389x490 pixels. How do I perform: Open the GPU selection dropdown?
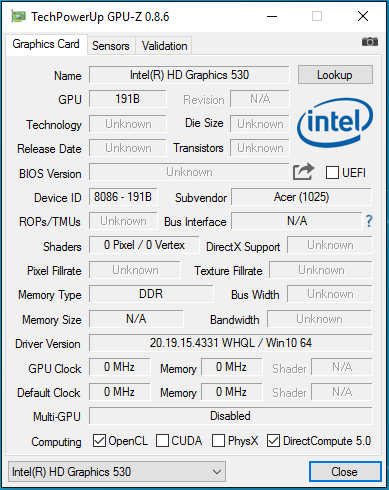(x=117, y=472)
